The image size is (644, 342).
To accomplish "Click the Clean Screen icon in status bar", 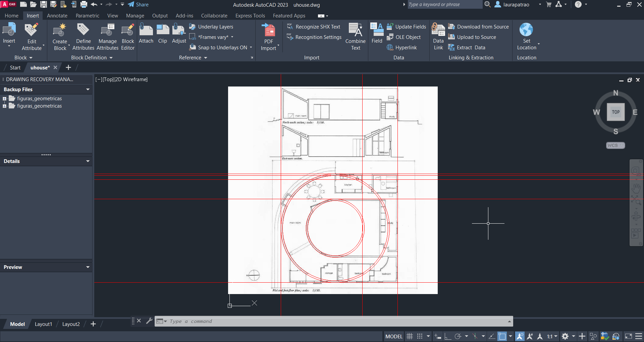I will coord(629,336).
